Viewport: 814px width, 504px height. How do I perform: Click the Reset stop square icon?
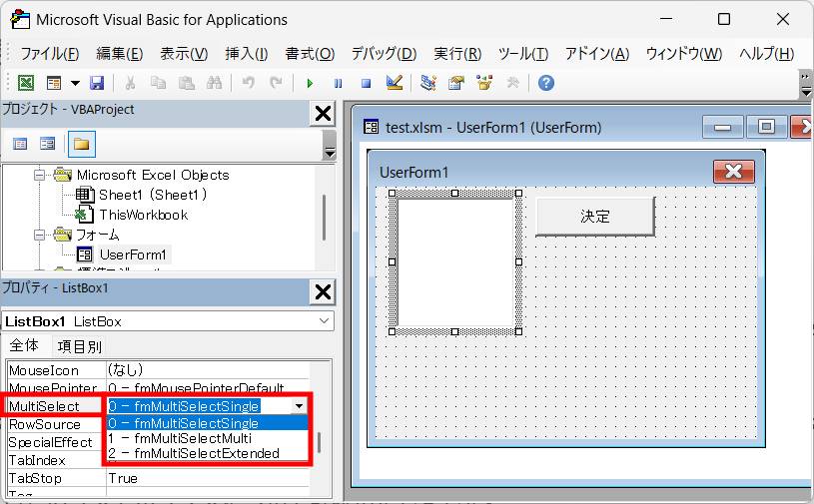tap(366, 84)
